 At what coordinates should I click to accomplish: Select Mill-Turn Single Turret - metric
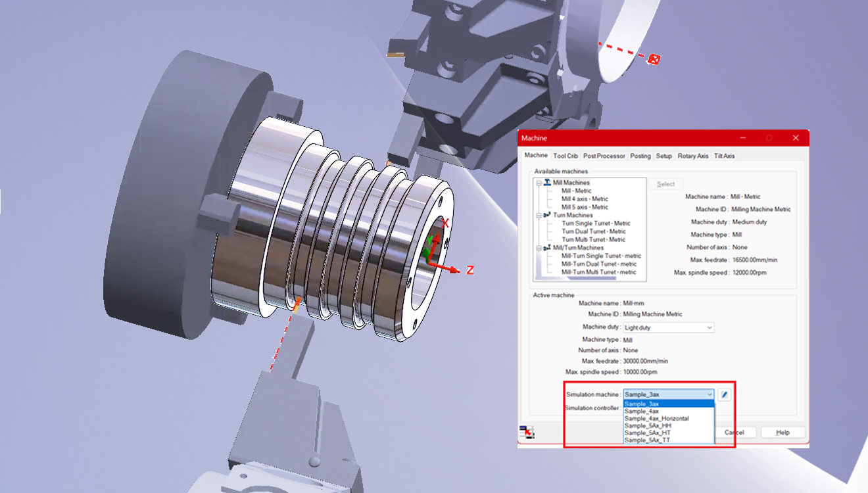(x=601, y=256)
